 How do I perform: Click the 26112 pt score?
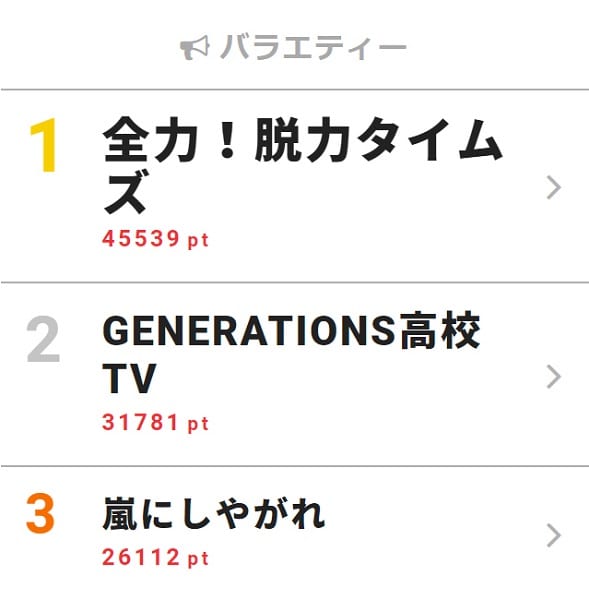(x=155, y=557)
